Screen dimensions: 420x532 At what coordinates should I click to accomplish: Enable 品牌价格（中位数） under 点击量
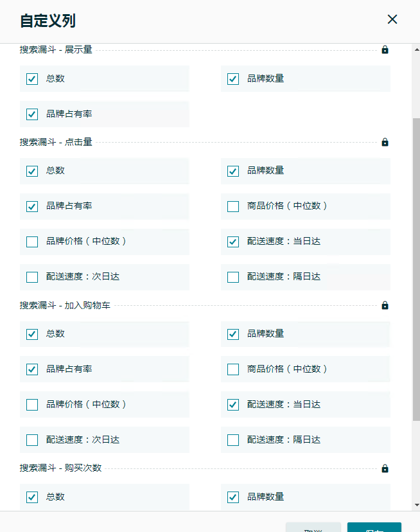[32, 242]
